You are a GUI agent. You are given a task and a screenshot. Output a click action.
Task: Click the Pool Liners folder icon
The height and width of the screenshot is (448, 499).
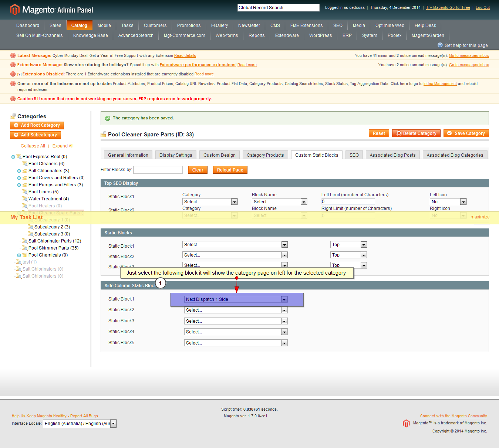[25, 191]
